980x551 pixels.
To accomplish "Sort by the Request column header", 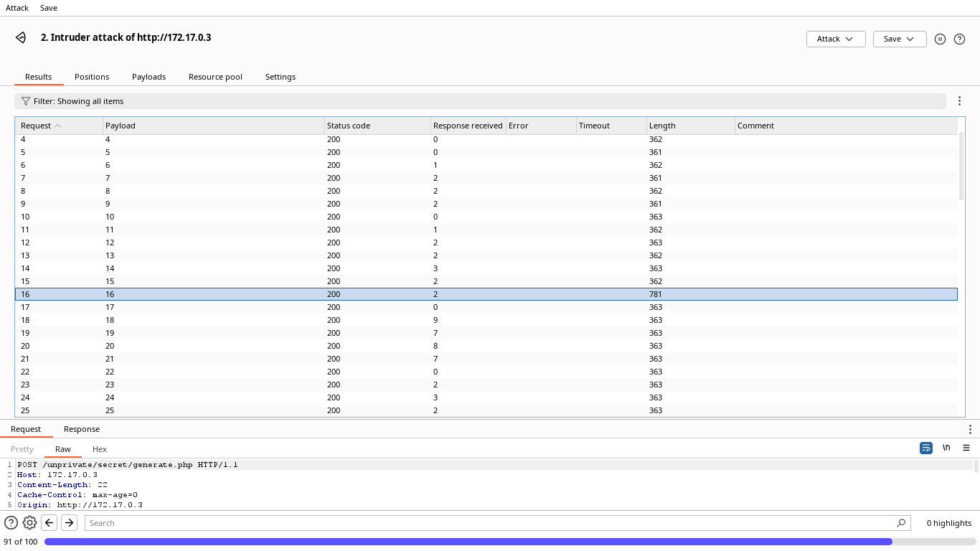I will point(60,126).
